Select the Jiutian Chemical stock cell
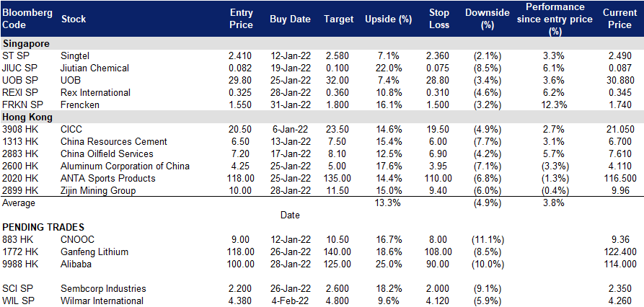This screenshot has height=307, width=644. click(94, 68)
